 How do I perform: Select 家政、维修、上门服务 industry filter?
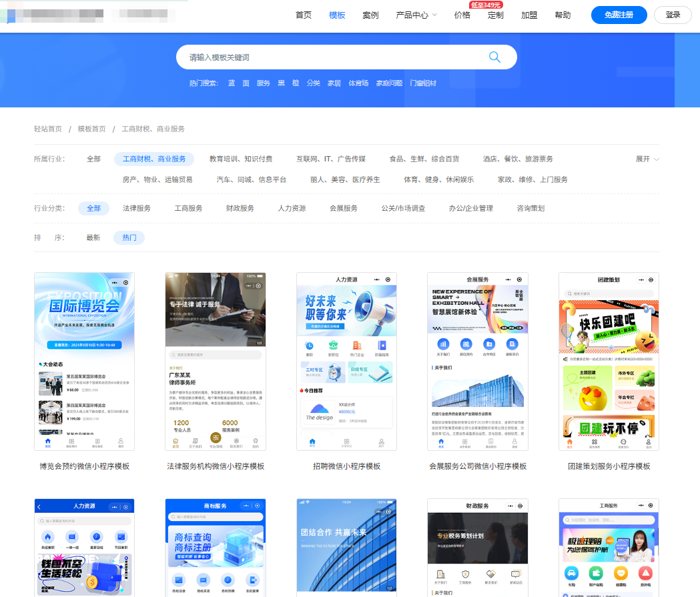click(533, 179)
